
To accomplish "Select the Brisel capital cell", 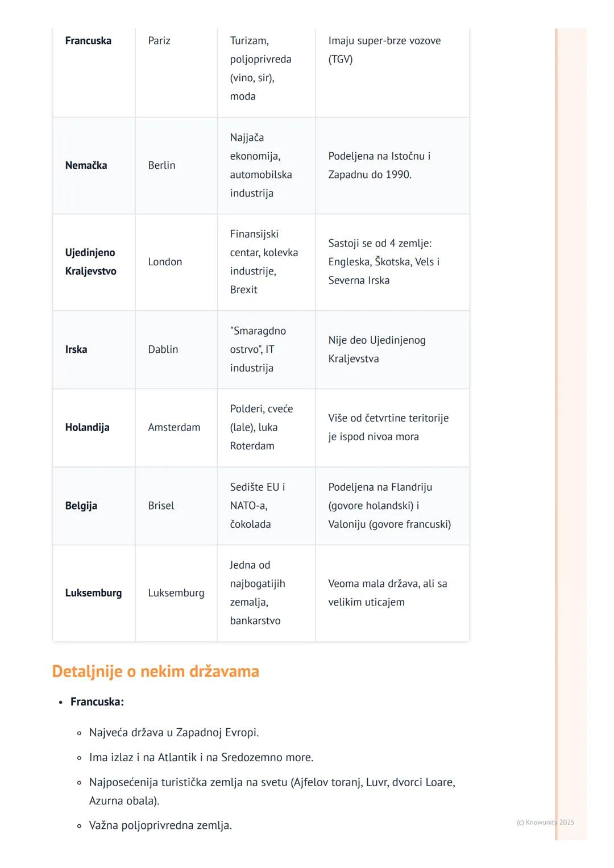I will (x=161, y=506).
